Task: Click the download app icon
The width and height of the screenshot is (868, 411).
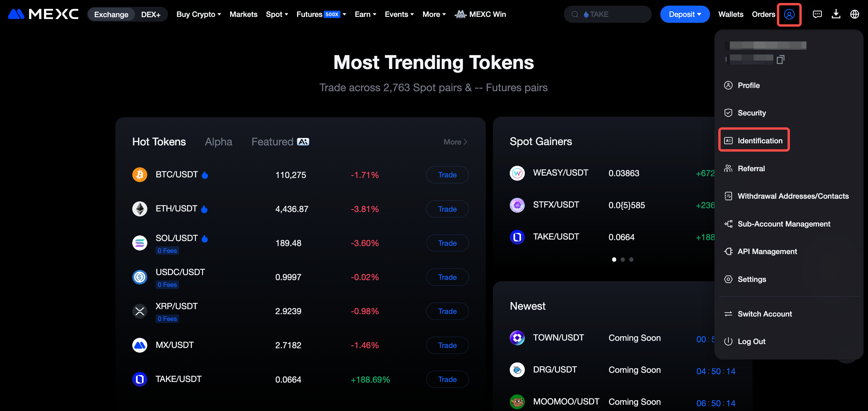Action: click(836, 14)
